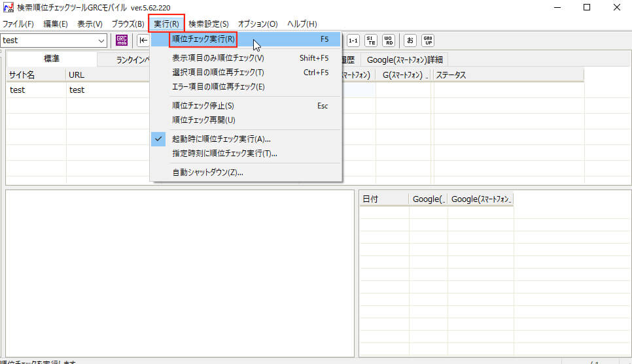Open the test group combo box
Screen dimensions: 632x364
[54, 41]
